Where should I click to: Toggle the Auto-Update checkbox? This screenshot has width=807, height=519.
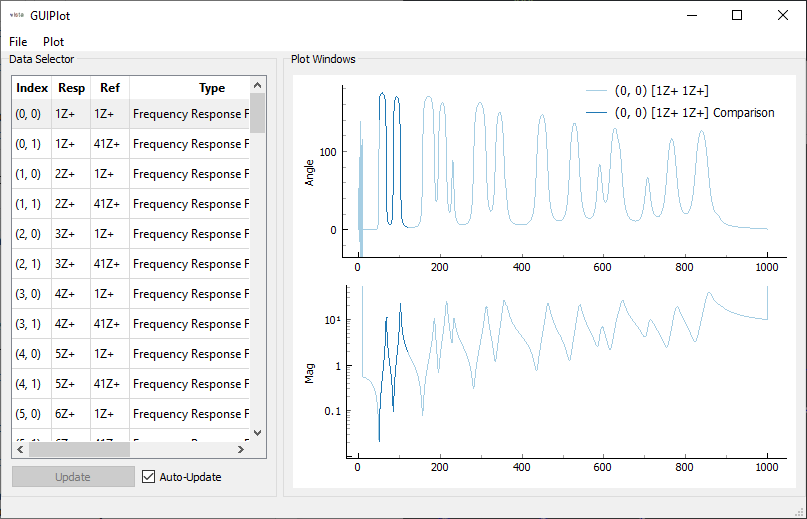point(149,477)
